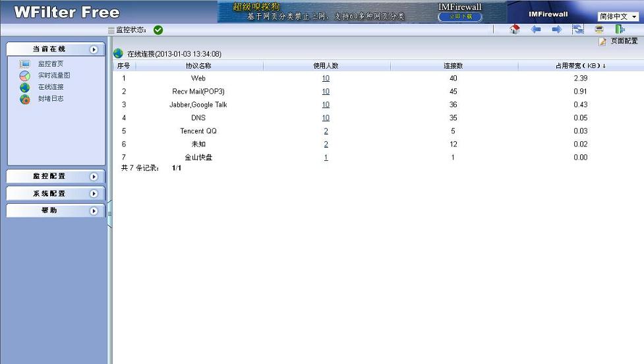Expand the 系统配置 sidebar section
644x364 pixels.
94,194
